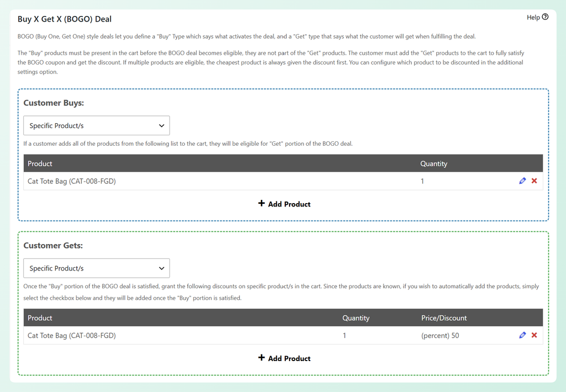The image size is (566, 392).
Task: Click plus icon in Customer Buys section
Action: (x=261, y=203)
